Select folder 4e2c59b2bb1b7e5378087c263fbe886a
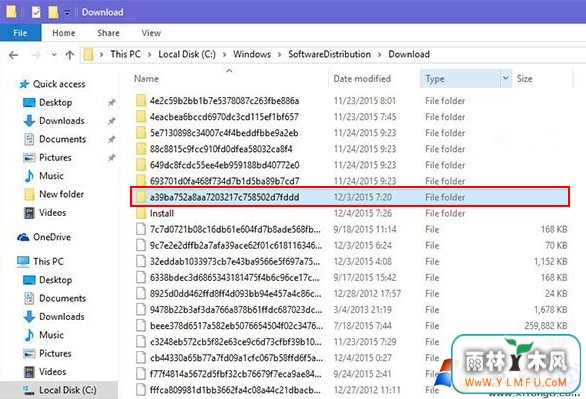This screenshot has width=586, height=399. click(224, 101)
